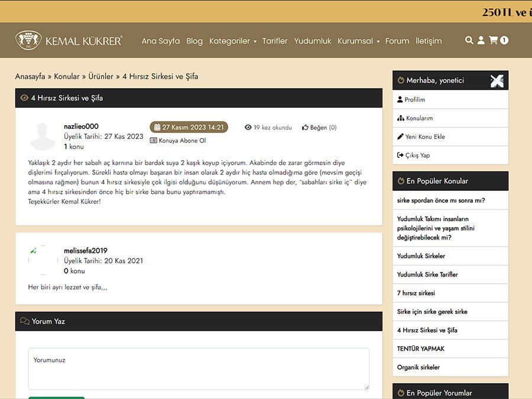
Task: Click the Yorumunuz comment text field
Action: point(199,368)
